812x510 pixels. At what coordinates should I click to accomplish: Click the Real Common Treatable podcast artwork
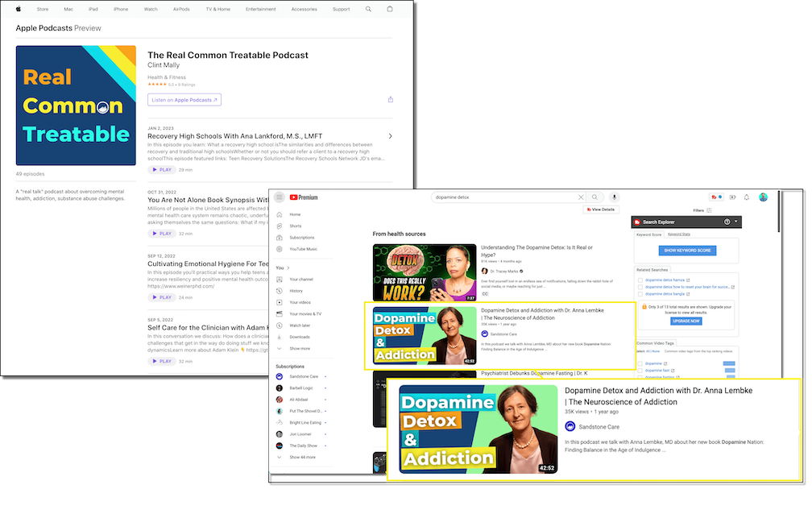click(76, 106)
